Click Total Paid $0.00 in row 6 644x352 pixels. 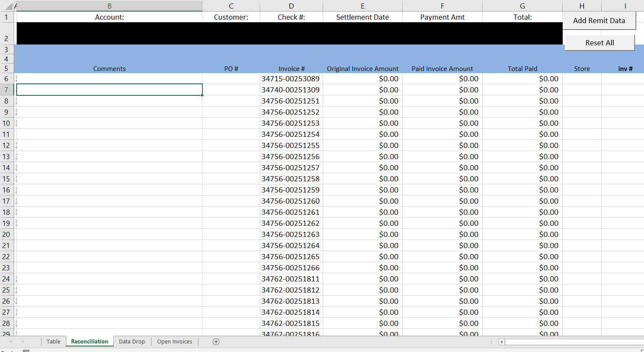[522, 79]
